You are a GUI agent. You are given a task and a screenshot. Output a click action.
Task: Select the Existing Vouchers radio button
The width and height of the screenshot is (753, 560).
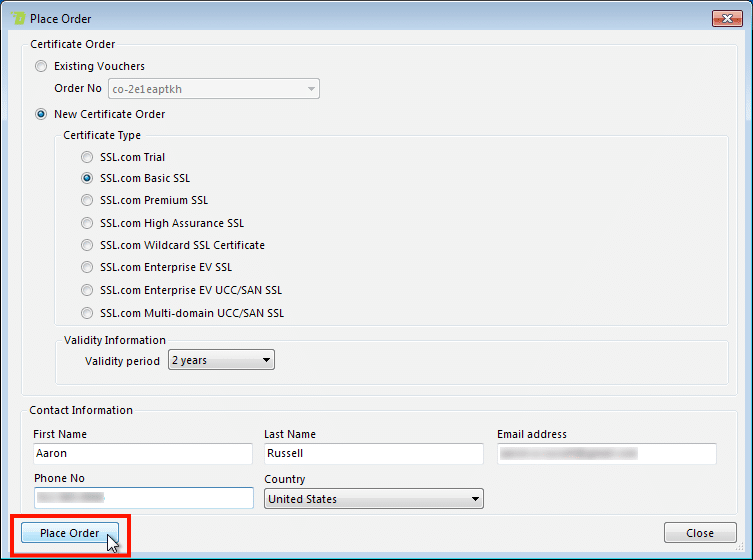[x=41, y=66]
